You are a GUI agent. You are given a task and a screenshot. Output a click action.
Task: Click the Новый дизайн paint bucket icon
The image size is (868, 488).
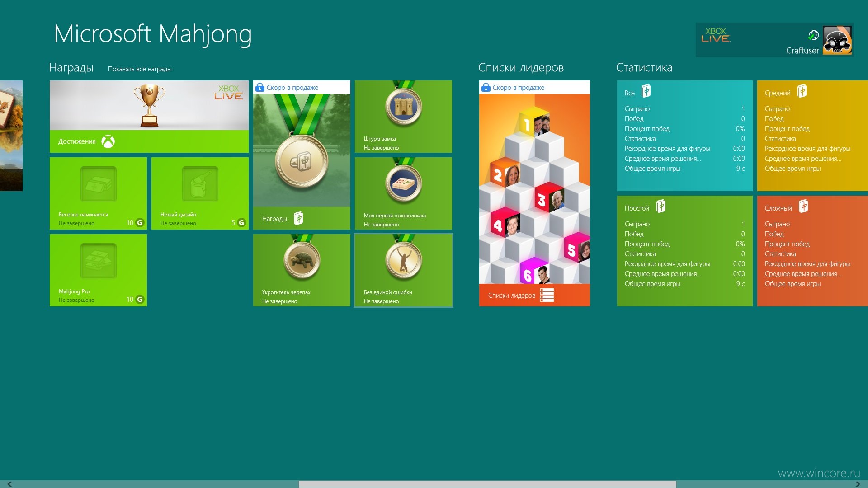click(x=200, y=183)
